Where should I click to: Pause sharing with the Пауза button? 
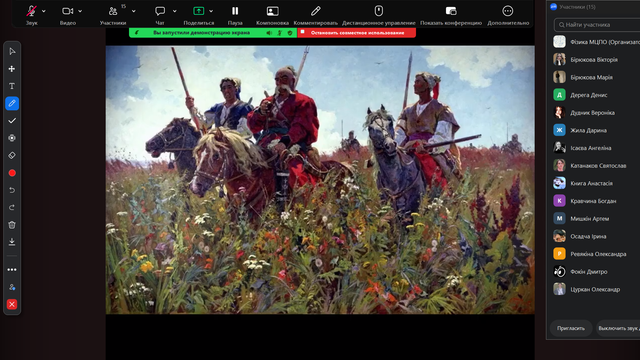[x=235, y=11]
